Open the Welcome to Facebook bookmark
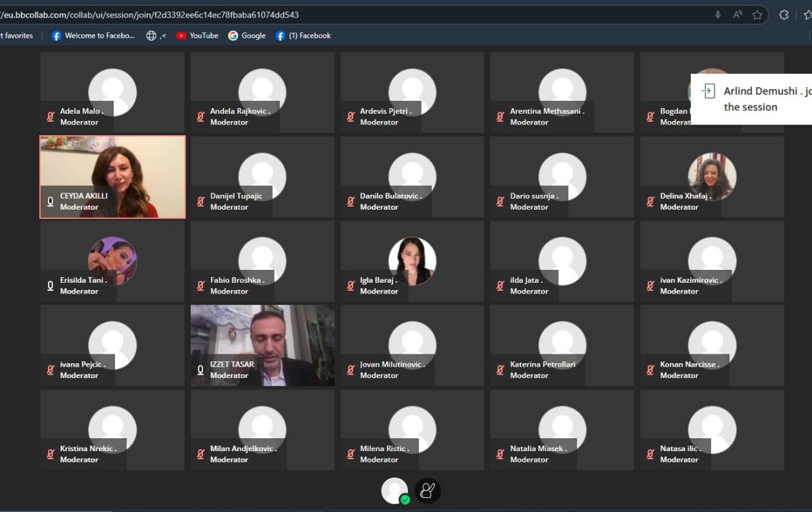 (x=93, y=36)
